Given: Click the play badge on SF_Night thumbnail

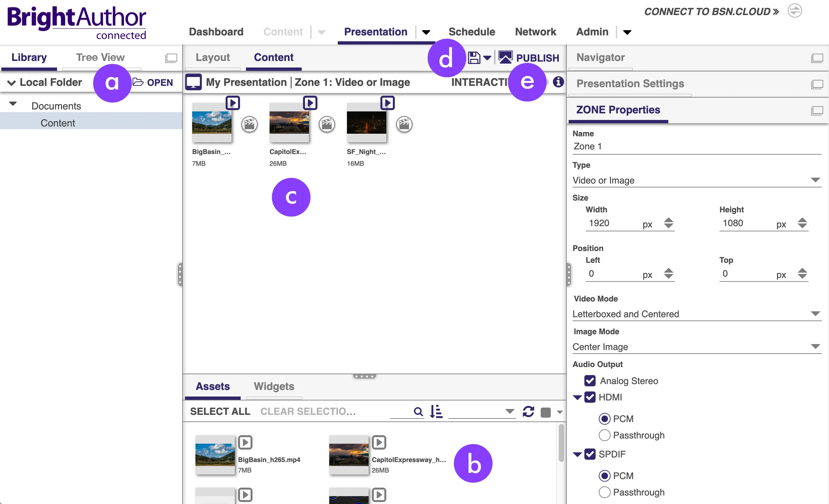Looking at the screenshot, I should pyautogui.click(x=387, y=103).
